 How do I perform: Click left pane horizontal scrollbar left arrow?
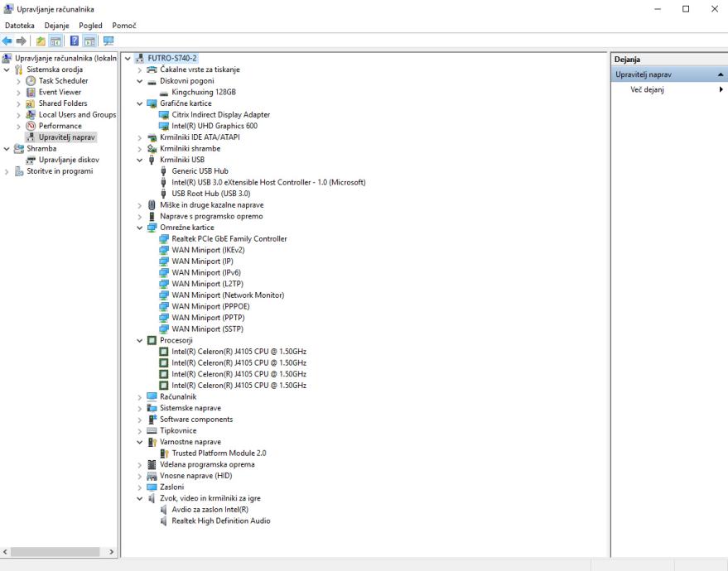[5, 552]
